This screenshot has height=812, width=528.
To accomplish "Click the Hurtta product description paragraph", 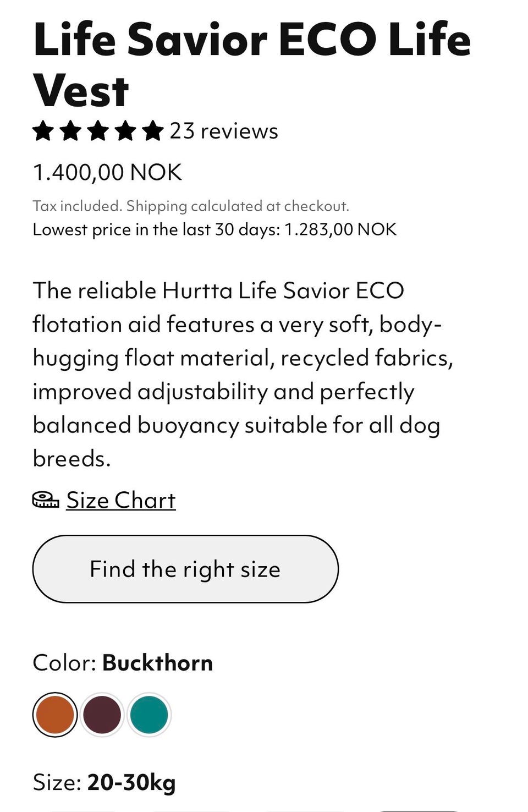I will tap(242, 374).
